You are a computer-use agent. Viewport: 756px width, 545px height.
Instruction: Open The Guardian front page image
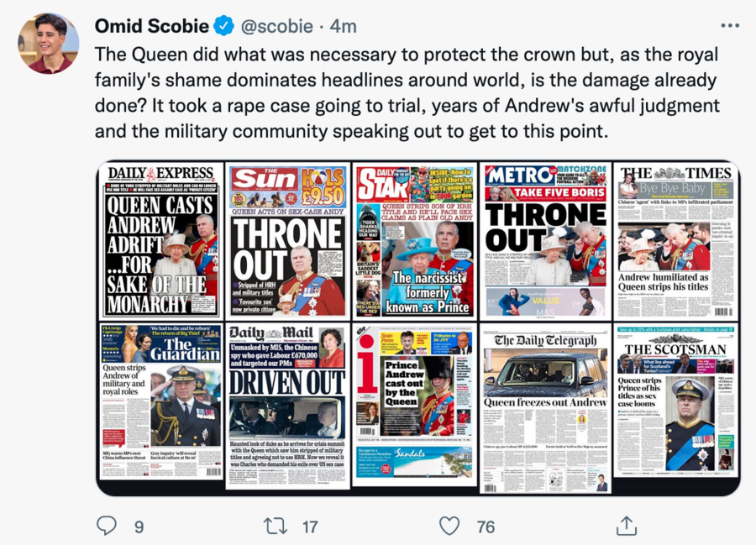160,401
